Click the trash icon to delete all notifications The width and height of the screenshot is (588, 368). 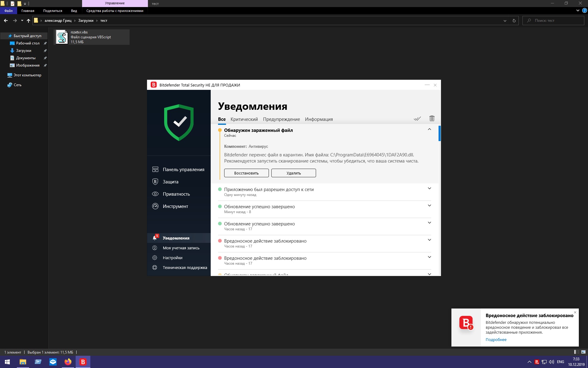pos(432,118)
